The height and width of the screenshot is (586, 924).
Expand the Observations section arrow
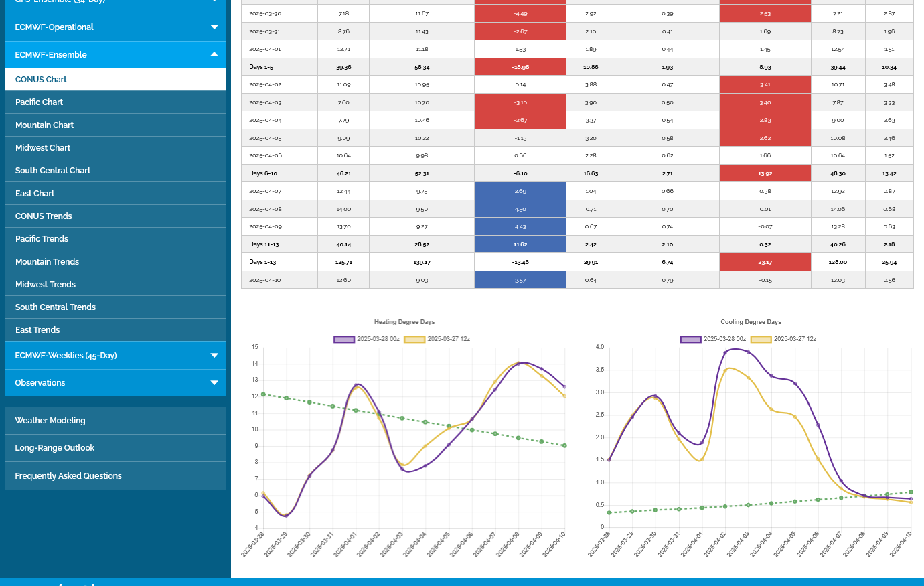coord(214,383)
